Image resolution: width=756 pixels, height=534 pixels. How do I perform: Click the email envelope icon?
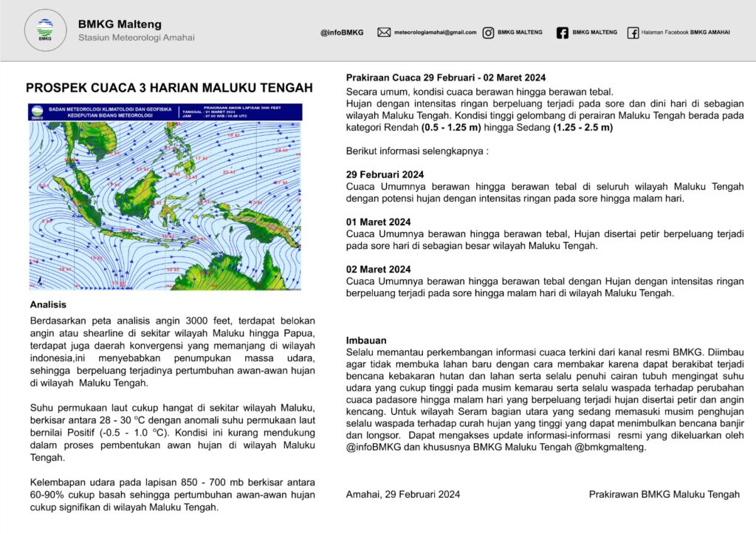point(384,32)
